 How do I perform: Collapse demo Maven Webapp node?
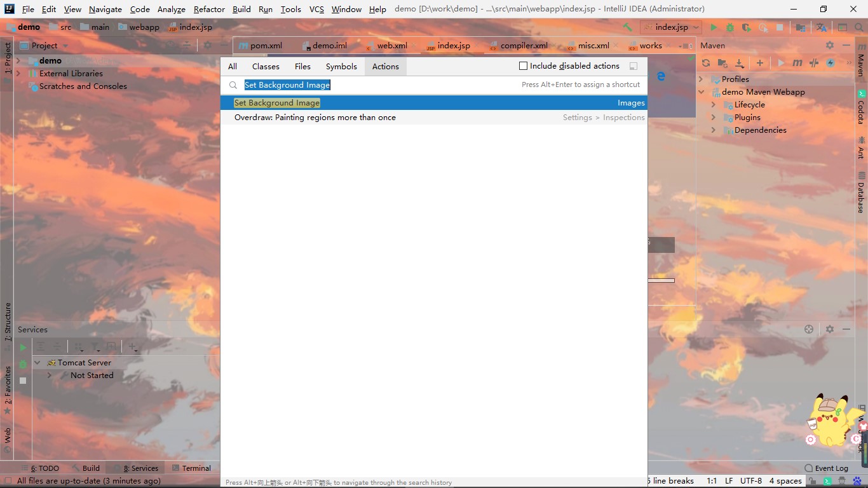702,92
